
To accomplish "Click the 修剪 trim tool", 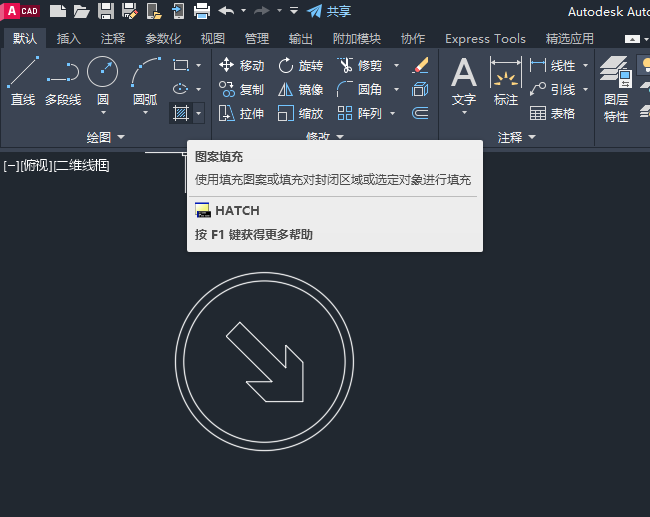I will [359, 65].
